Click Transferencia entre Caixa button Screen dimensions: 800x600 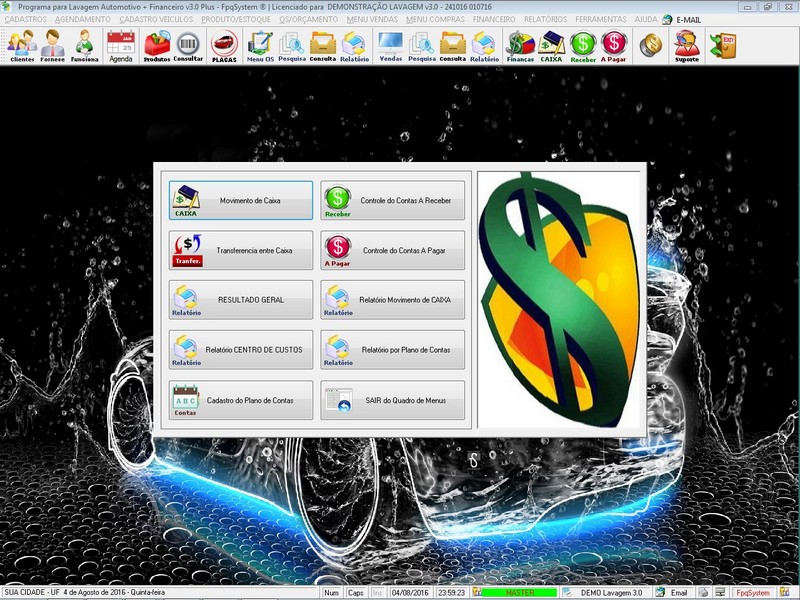click(241, 250)
